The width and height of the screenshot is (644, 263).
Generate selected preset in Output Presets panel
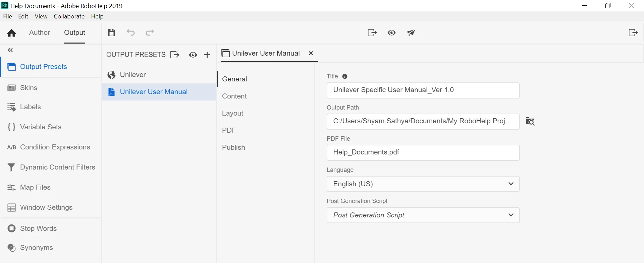(175, 55)
